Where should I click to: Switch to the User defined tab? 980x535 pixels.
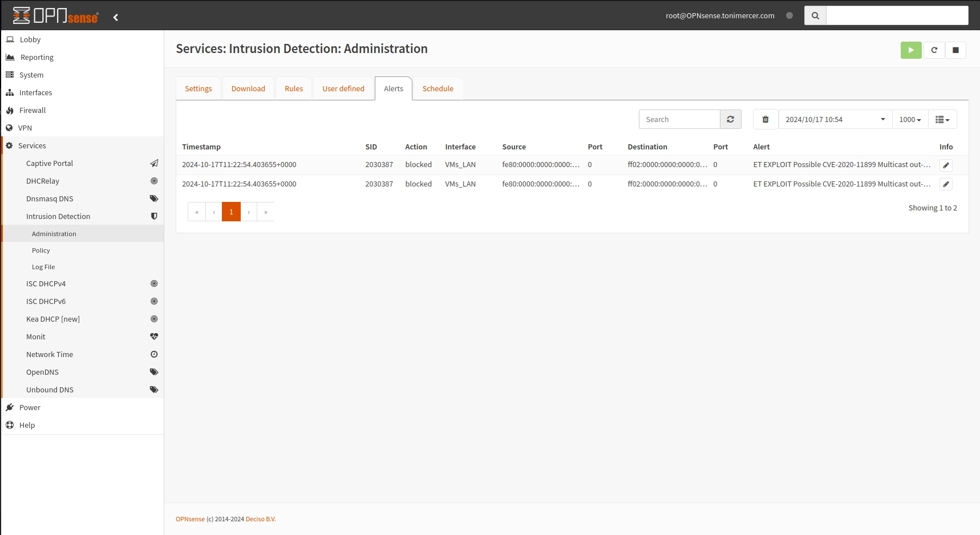(343, 88)
